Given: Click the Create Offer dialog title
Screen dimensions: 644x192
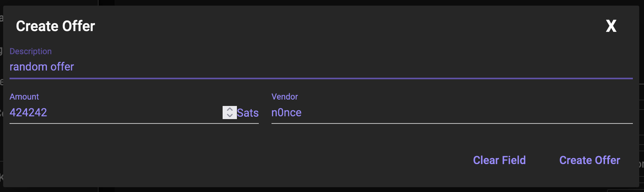Looking at the screenshot, I should pos(55,26).
